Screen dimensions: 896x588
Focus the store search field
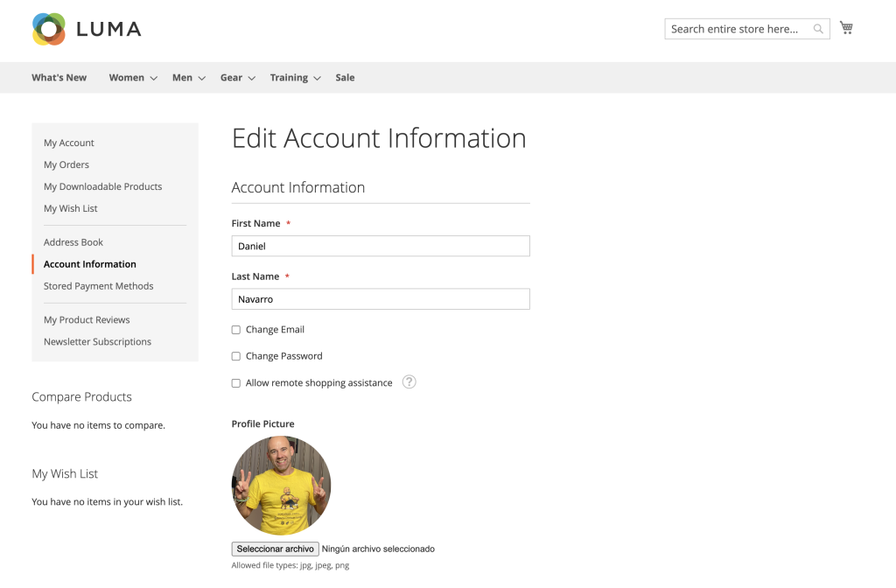click(x=738, y=29)
